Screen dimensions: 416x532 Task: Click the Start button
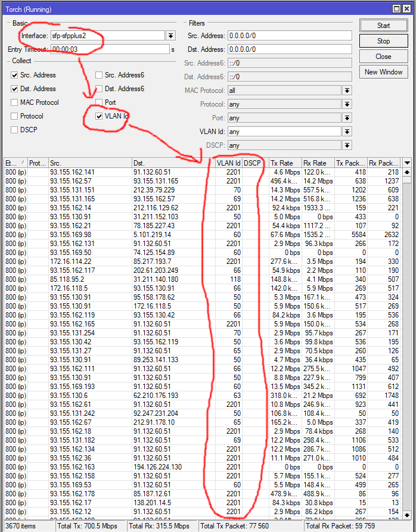pos(383,26)
